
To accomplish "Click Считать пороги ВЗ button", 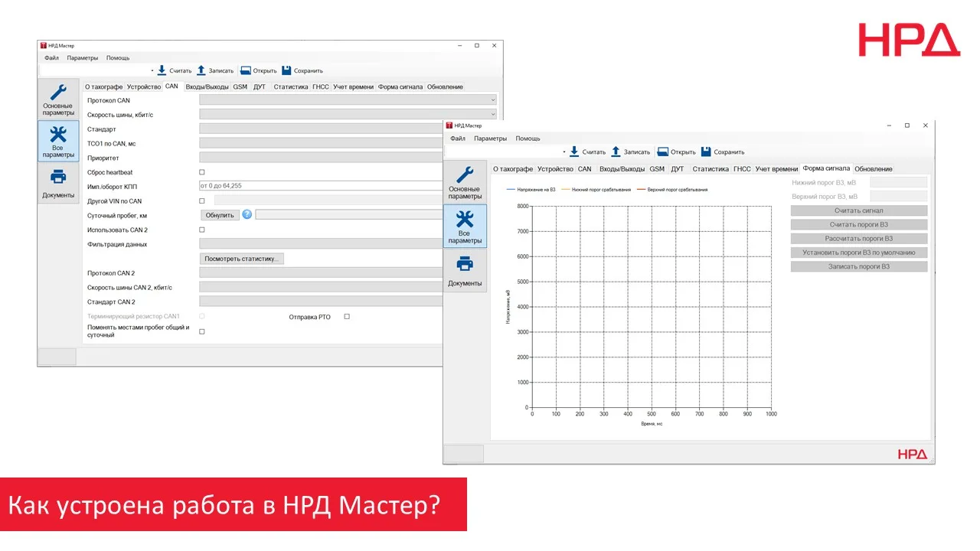I will coord(859,224).
